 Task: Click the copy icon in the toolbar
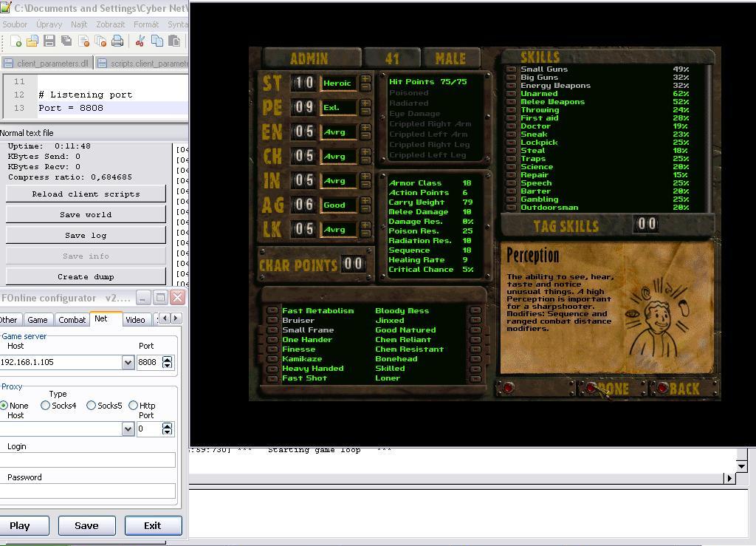pos(157,41)
